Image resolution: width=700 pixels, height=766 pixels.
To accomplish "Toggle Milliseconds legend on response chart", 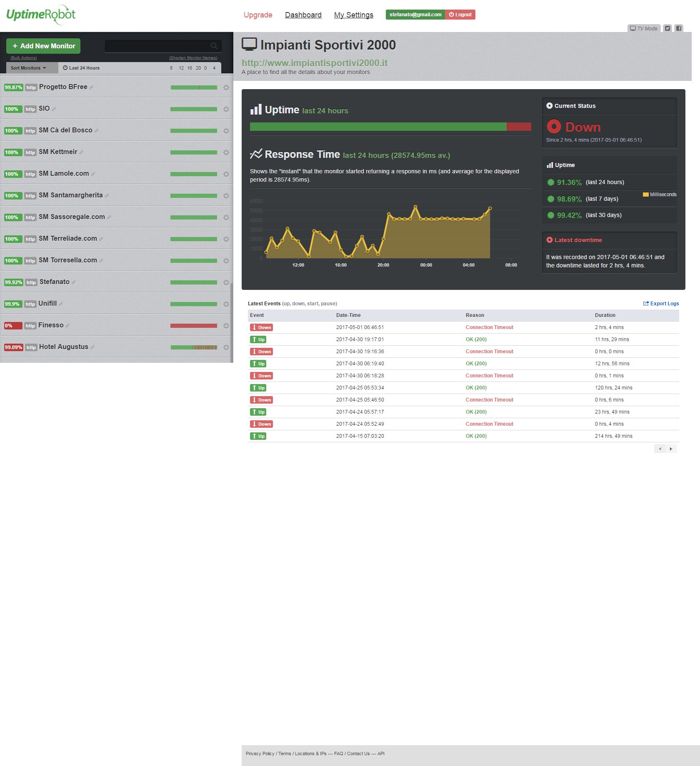I will [x=660, y=195].
